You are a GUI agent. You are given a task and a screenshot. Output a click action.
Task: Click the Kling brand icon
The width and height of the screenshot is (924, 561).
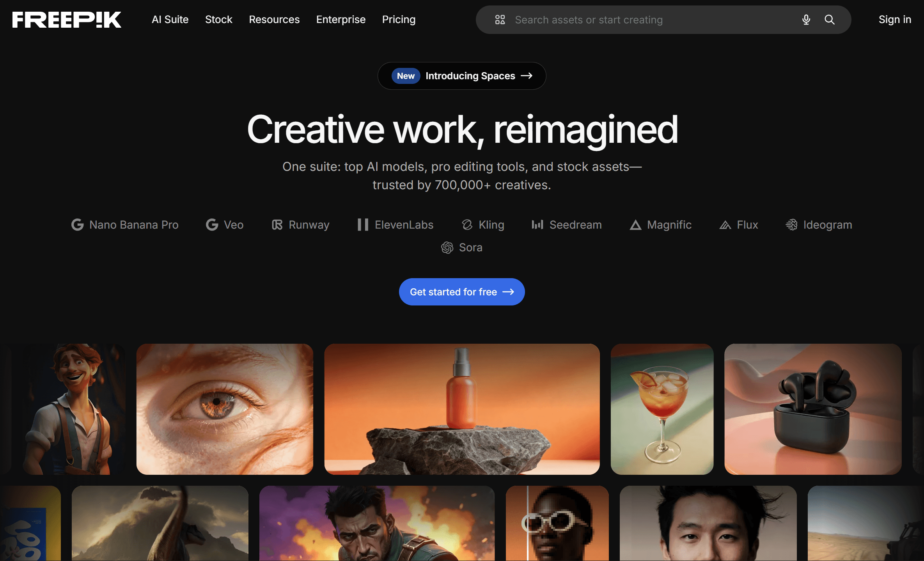(x=467, y=225)
